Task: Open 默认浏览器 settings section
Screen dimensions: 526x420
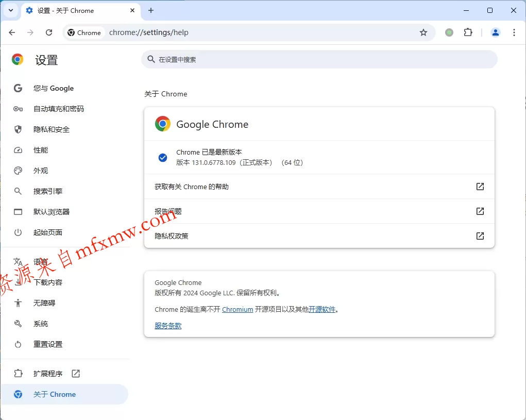Action: point(65,212)
